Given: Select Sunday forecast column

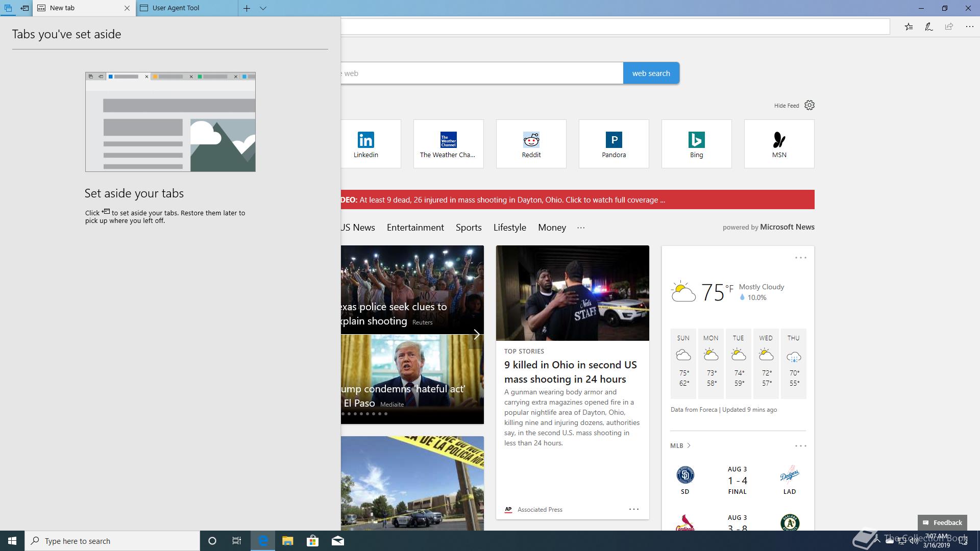Looking at the screenshot, I should [683, 363].
